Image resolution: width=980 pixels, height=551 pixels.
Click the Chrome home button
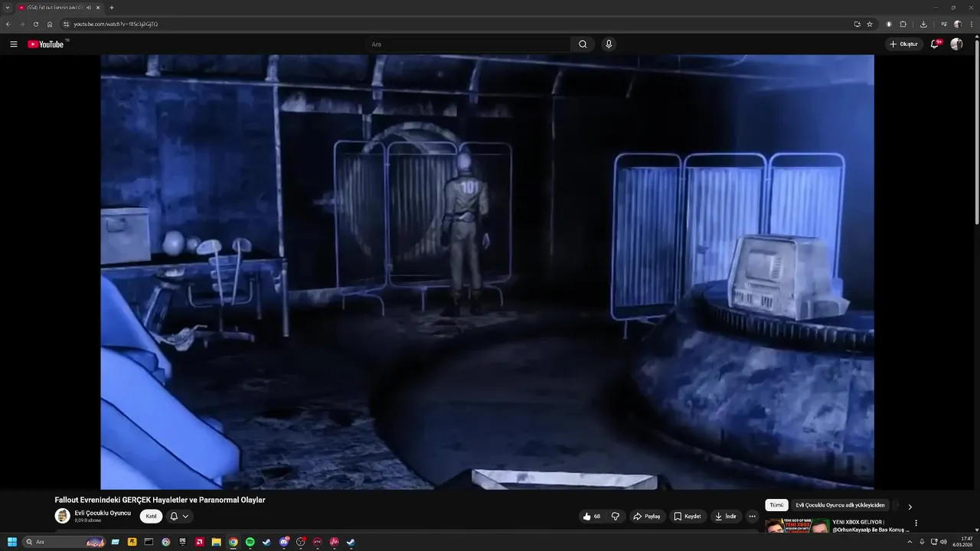50,24
